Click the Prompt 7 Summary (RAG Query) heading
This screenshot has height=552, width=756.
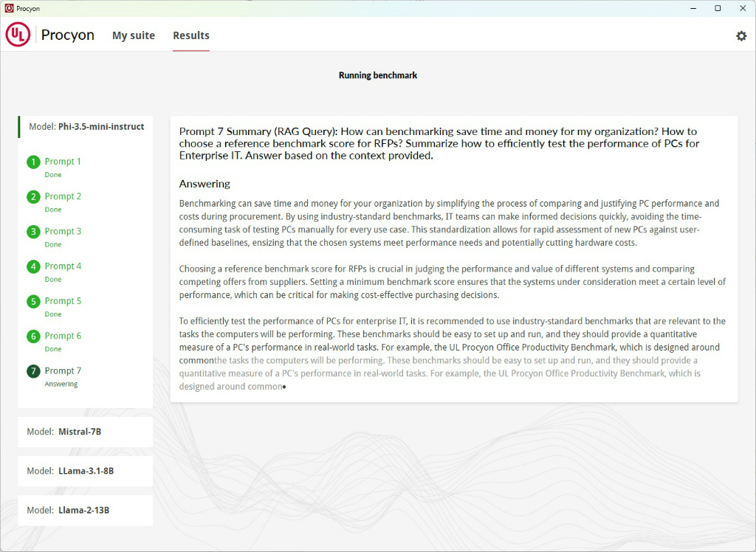pyautogui.click(x=439, y=143)
